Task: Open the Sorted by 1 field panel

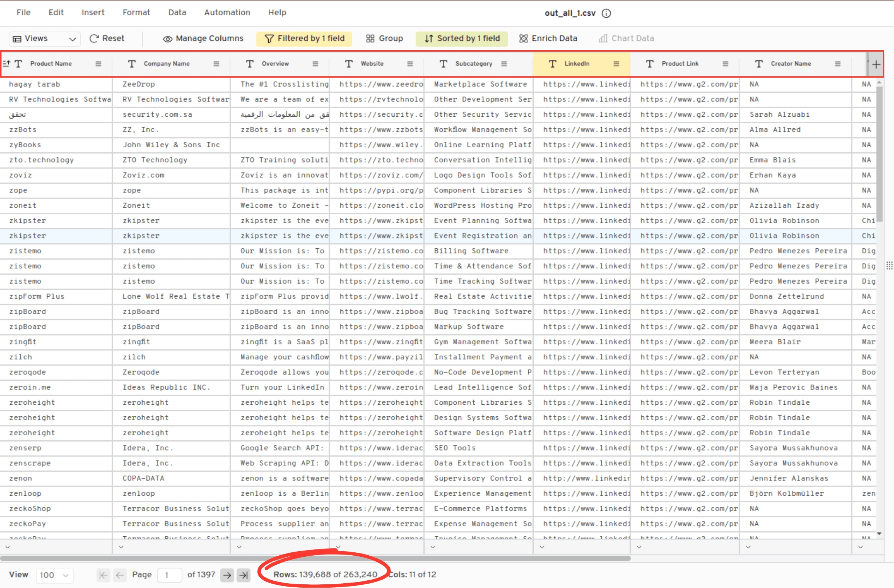Action: point(462,38)
